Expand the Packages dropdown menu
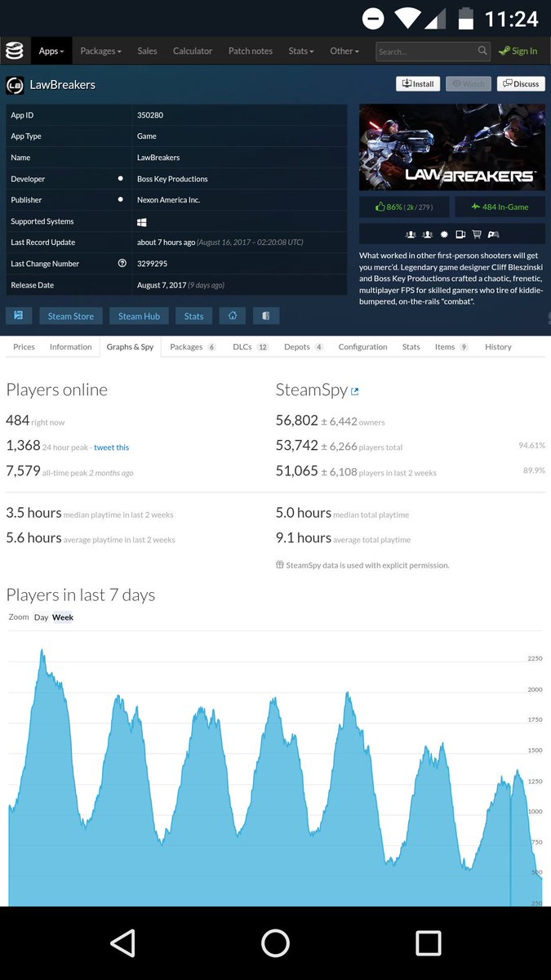This screenshot has width=551, height=980. (100, 51)
